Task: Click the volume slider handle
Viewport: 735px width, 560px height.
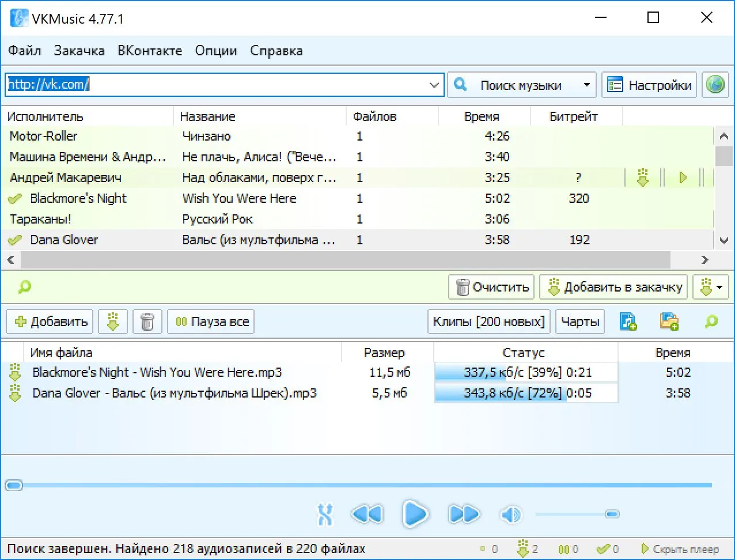Action: [612, 514]
